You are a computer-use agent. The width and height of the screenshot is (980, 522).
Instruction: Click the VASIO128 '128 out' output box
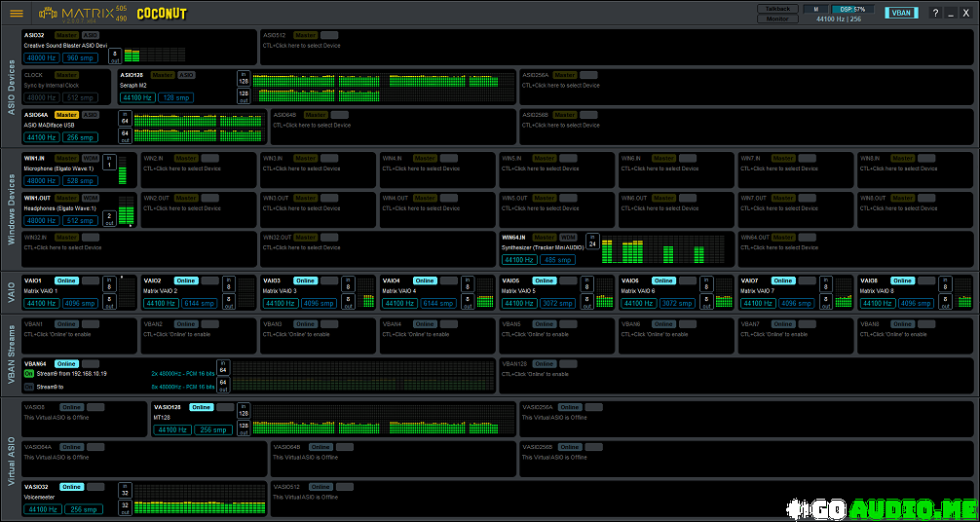pyautogui.click(x=244, y=429)
